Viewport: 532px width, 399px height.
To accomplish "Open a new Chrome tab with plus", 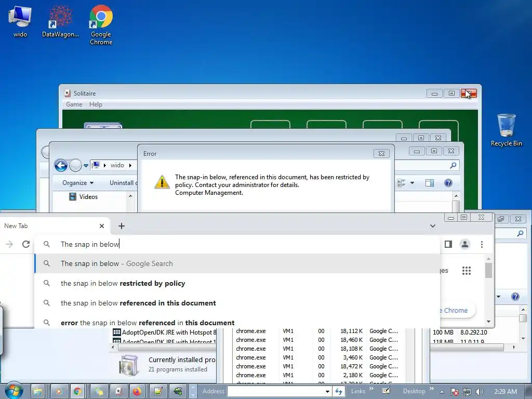I will click(x=122, y=226).
